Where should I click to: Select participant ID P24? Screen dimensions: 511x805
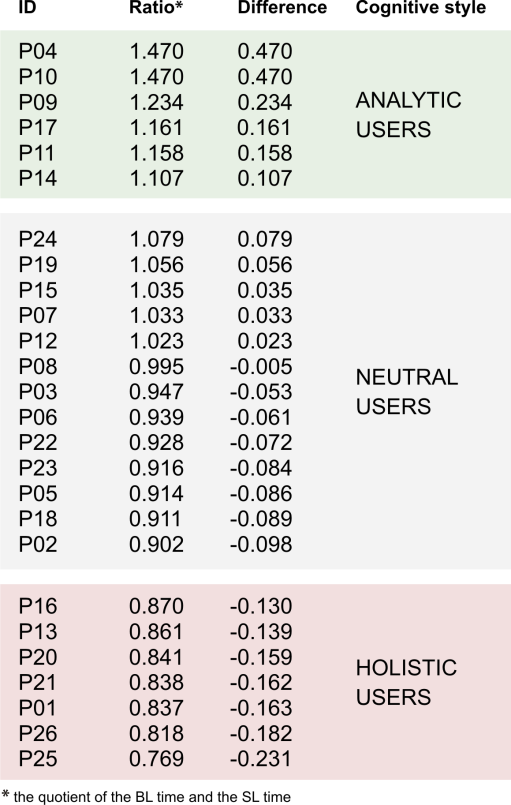(x=38, y=239)
